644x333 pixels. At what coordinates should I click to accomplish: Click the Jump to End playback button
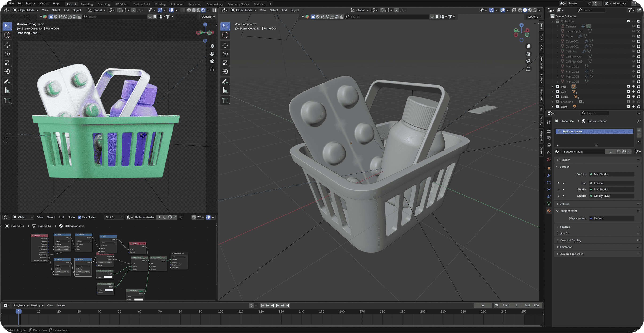(287, 305)
